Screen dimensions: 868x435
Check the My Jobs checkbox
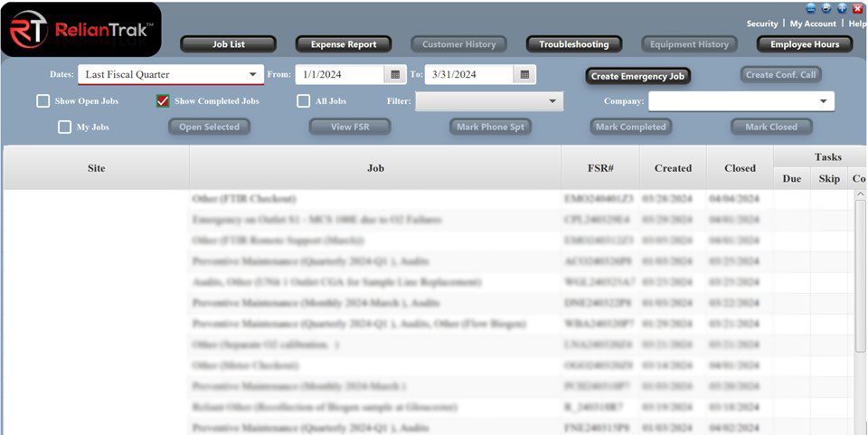pos(65,128)
